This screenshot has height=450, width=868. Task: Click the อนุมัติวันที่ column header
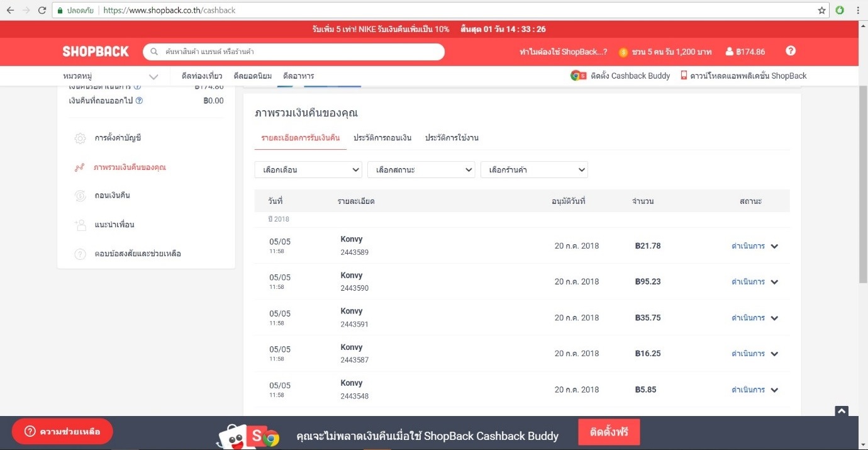[x=569, y=201]
